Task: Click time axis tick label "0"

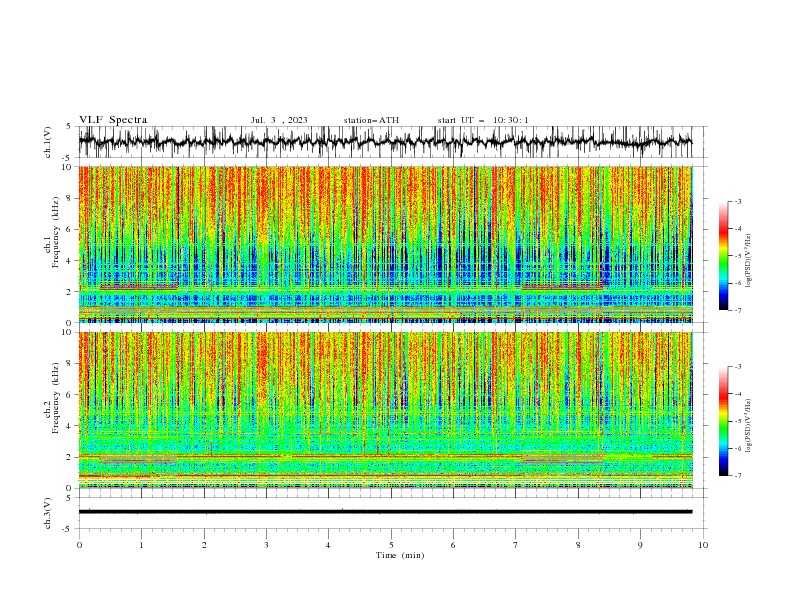Action: 79,545
